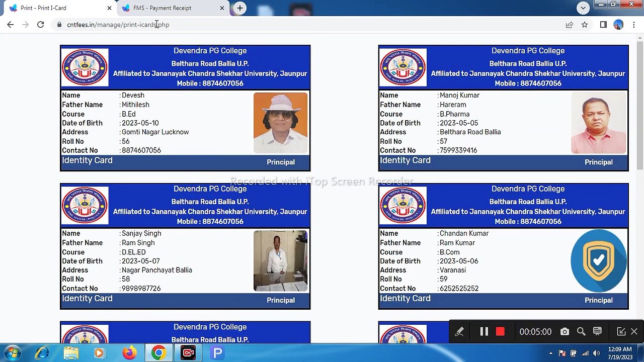Click 'Identity Card' on Sanjay Singh's card
644x362 pixels.
coord(87,299)
